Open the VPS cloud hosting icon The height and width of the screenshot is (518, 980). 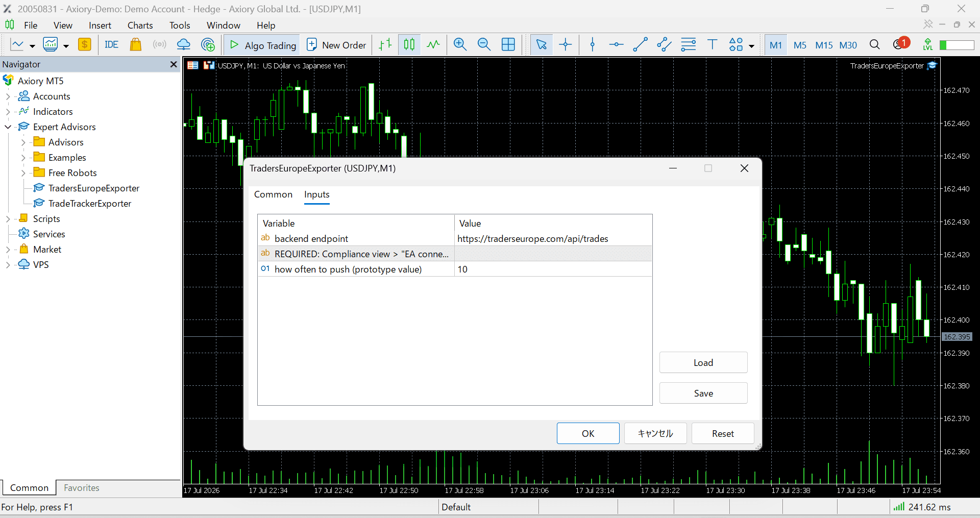coord(184,45)
